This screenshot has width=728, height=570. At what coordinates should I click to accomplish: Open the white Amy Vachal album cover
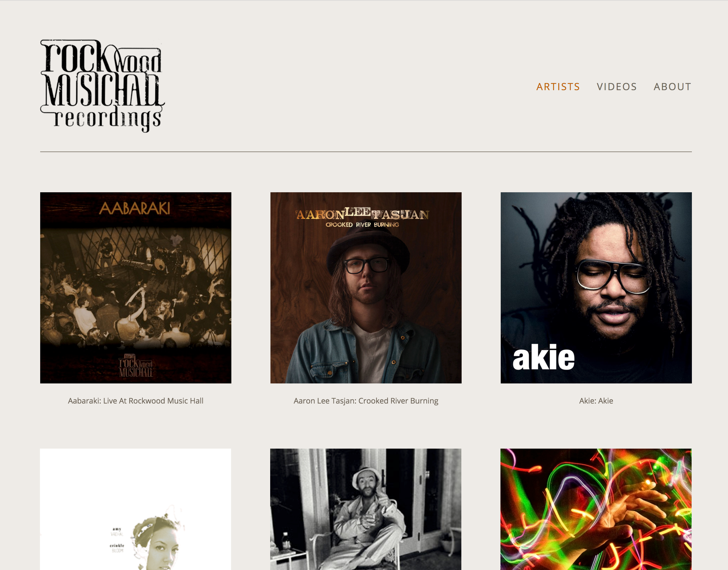[x=135, y=509]
